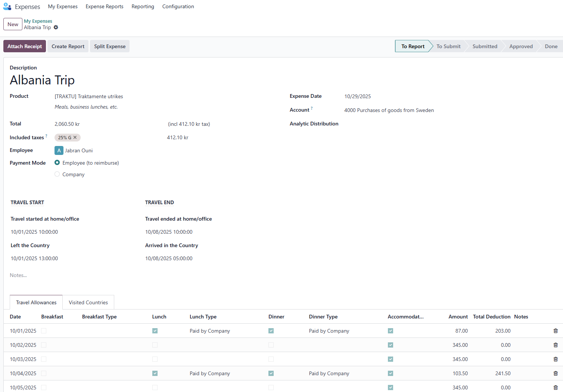Click the Split Expense button
563x392 pixels.
(x=109, y=46)
